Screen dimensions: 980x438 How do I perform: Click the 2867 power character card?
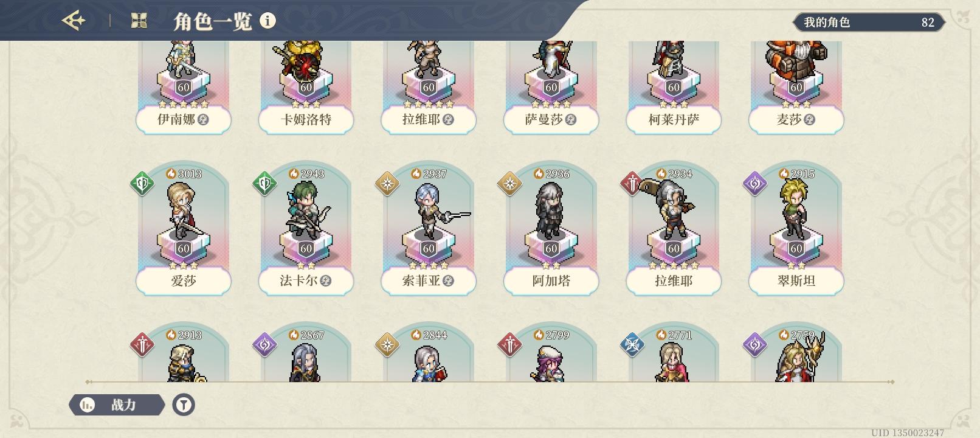click(x=306, y=354)
